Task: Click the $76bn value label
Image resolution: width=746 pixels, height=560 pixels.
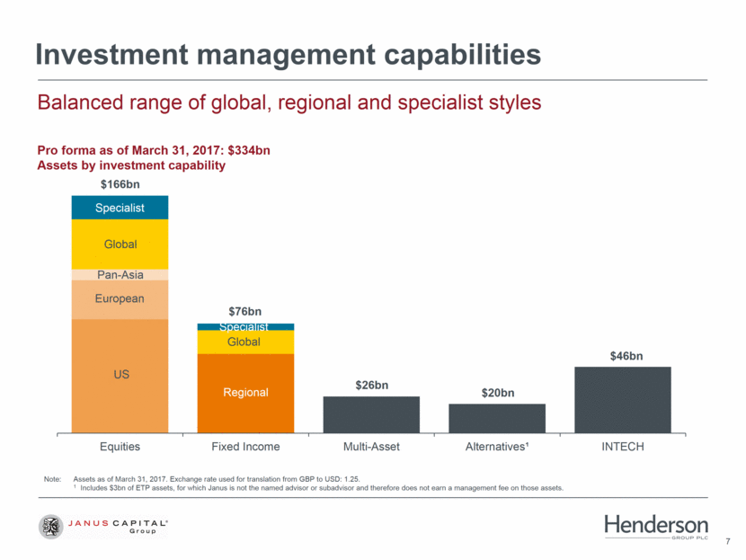Action: click(x=245, y=311)
